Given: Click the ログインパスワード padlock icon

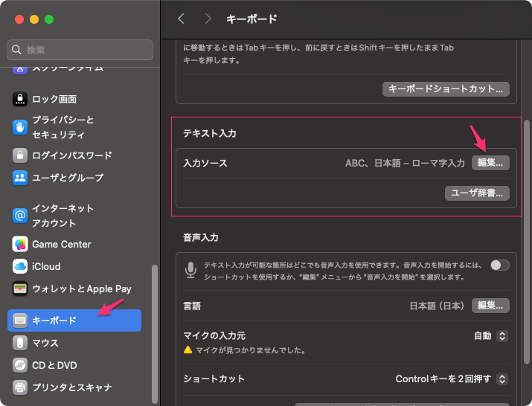Looking at the screenshot, I should pyautogui.click(x=20, y=155).
